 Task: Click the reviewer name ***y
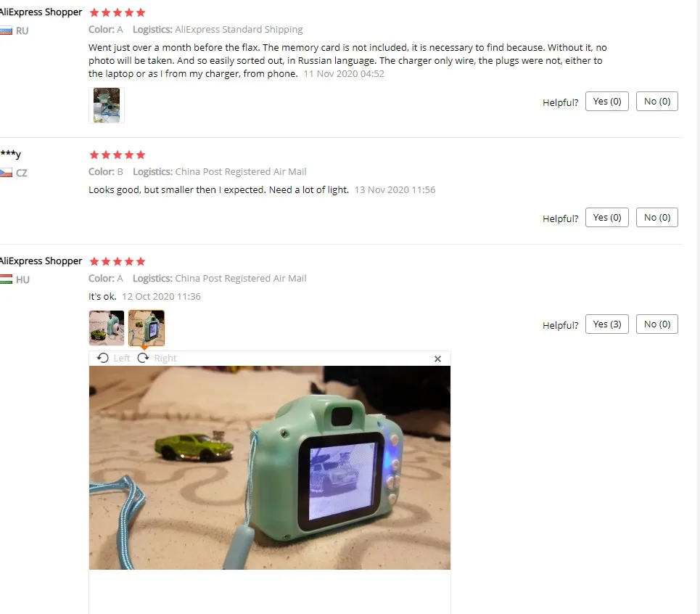tap(11, 154)
